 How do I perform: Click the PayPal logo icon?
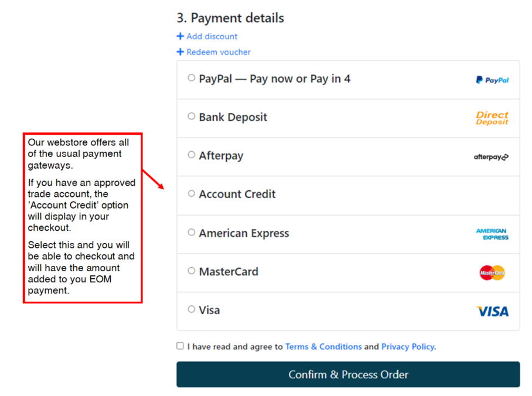click(492, 80)
